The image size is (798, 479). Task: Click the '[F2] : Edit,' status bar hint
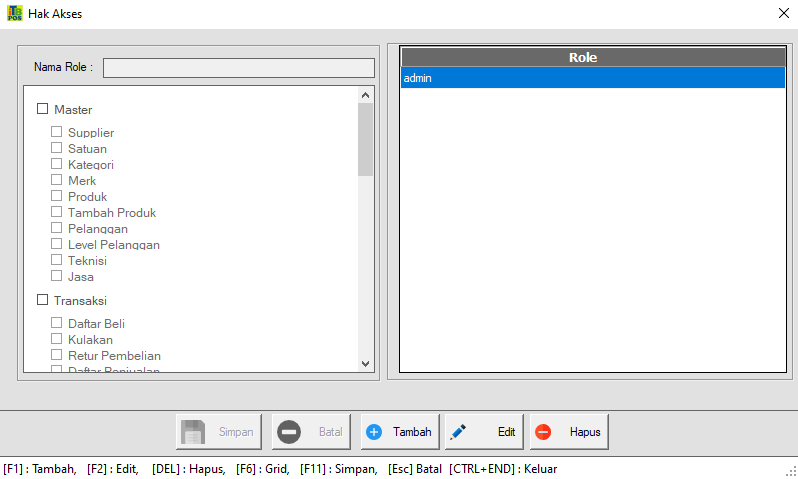click(112, 469)
